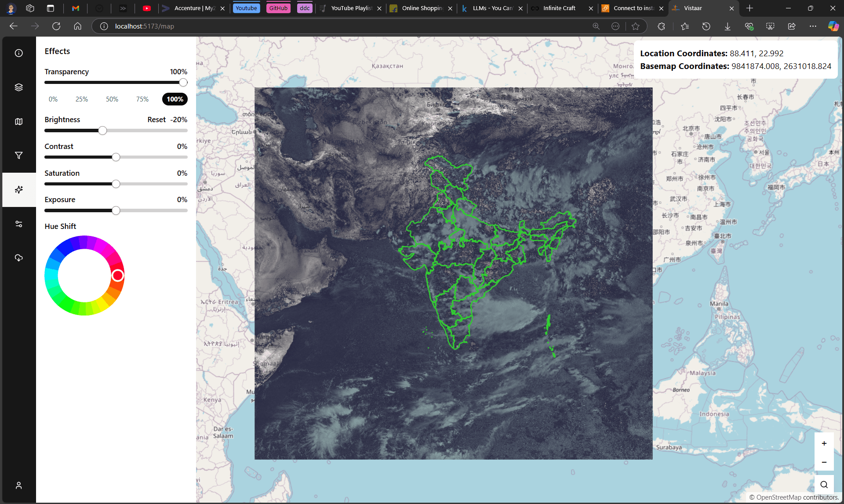The image size is (844, 504).
Task: Open the info panel icon in sidebar
Action: point(18,53)
